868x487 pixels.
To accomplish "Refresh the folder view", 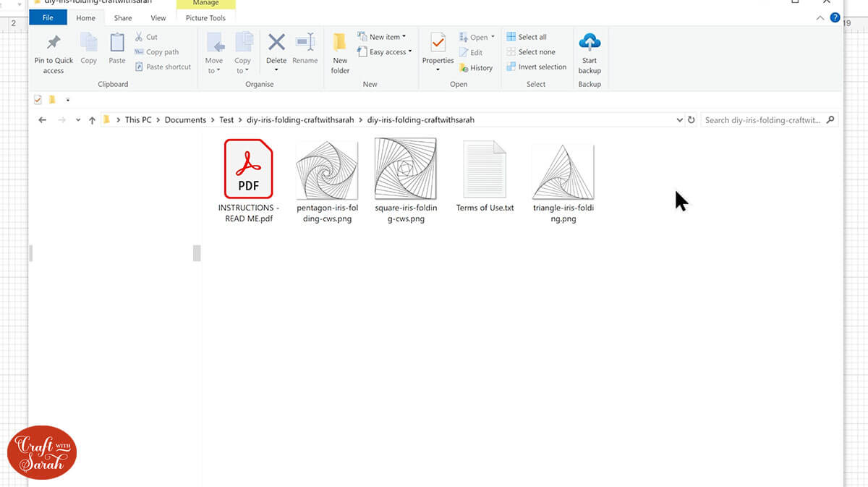I will 692,120.
